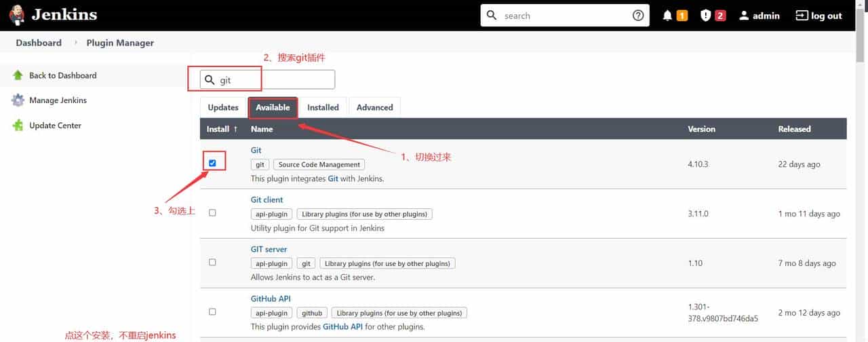Sort by the Version column header
This screenshot has width=868, height=342.
[701, 129]
